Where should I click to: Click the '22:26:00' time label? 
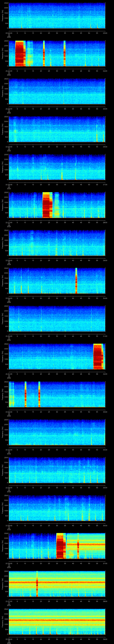point(9,184)
